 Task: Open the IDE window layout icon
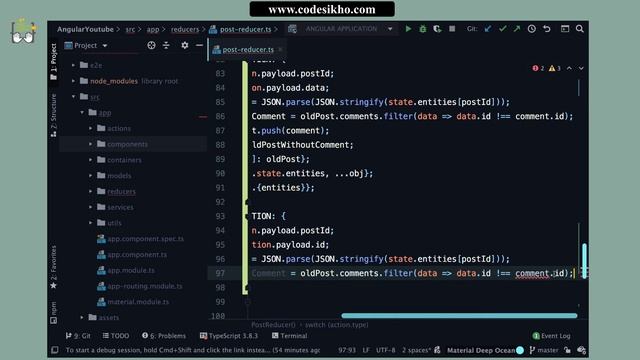tap(565, 29)
